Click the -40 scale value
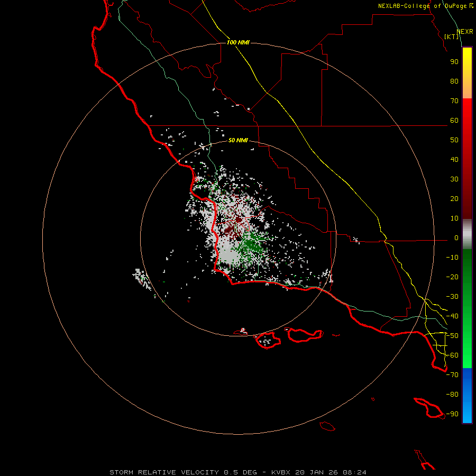 point(452,316)
